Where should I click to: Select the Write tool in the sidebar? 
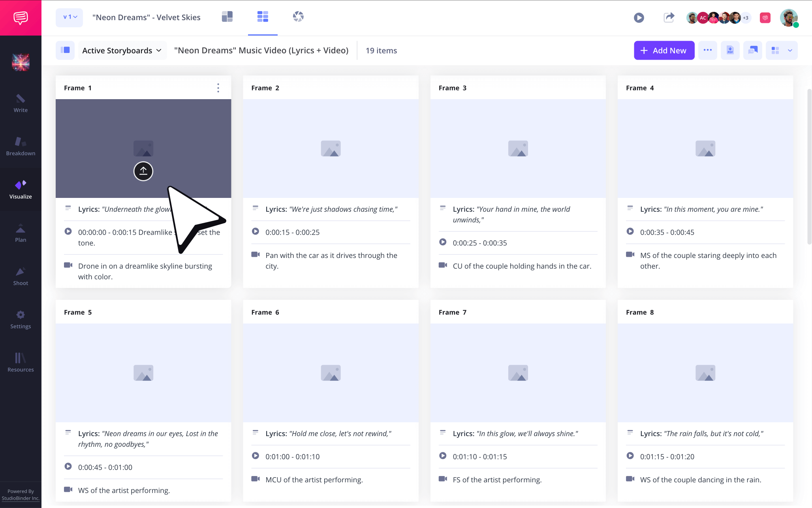pyautogui.click(x=21, y=103)
